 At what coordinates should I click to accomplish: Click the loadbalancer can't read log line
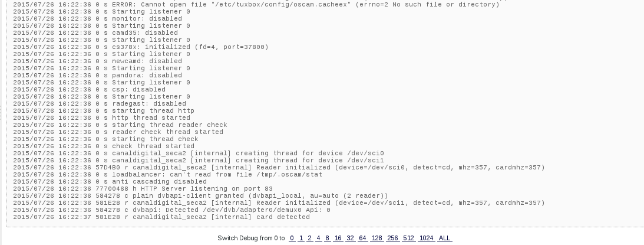pos(167,175)
